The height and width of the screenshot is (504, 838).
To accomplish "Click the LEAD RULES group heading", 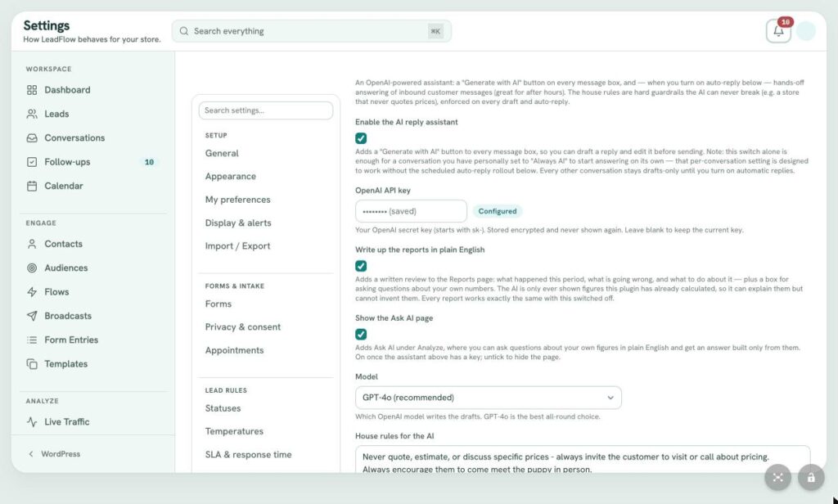I will (x=226, y=391).
